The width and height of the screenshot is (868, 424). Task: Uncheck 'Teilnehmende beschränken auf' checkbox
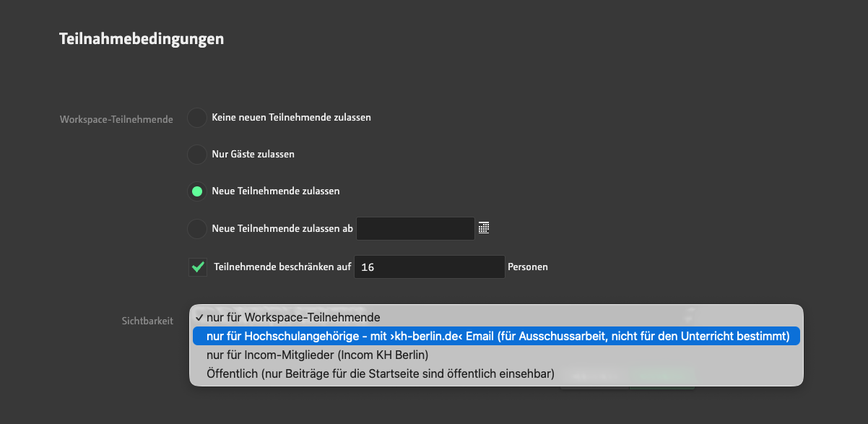197,267
